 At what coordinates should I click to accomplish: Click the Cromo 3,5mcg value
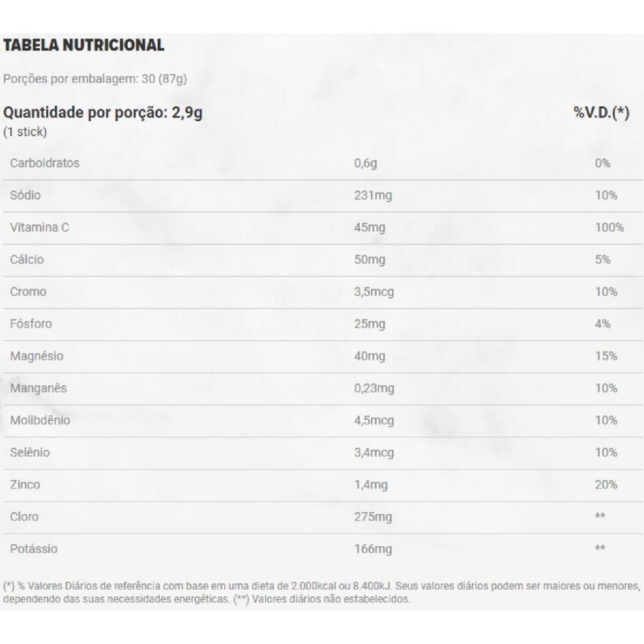pyautogui.click(x=374, y=292)
